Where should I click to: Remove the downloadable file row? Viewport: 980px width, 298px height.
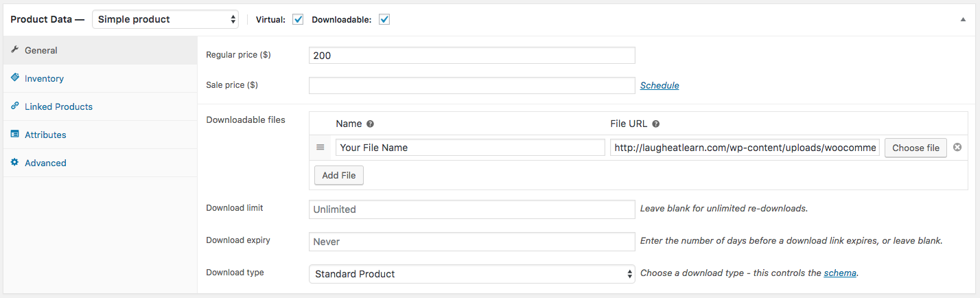(x=957, y=148)
